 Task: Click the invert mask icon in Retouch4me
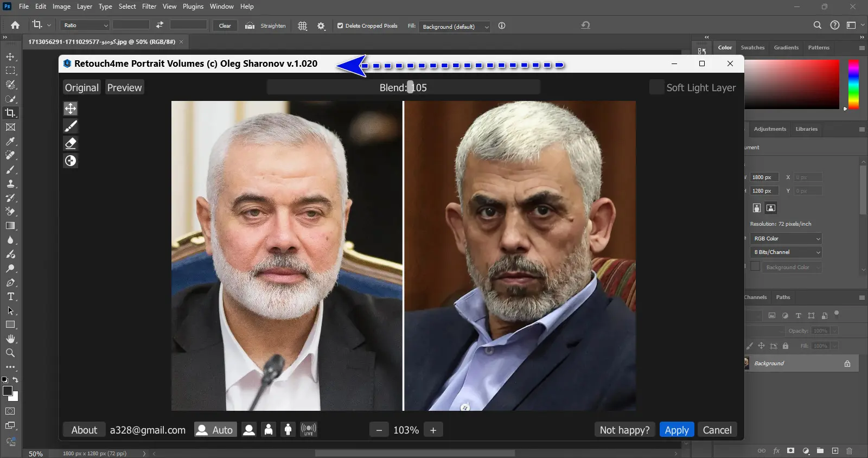click(71, 161)
